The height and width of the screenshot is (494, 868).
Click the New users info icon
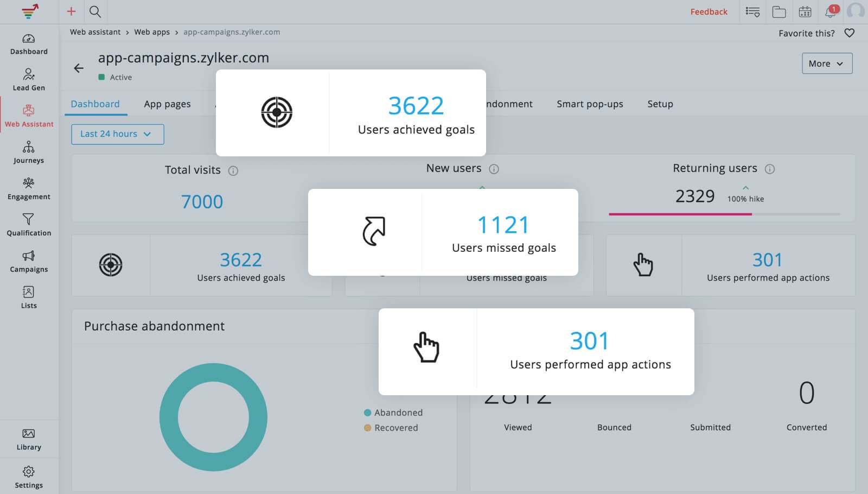coord(494,169)
